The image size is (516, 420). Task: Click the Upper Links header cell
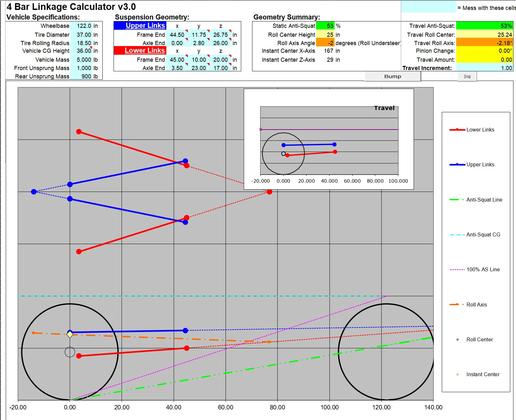click(x=140, y=26)
